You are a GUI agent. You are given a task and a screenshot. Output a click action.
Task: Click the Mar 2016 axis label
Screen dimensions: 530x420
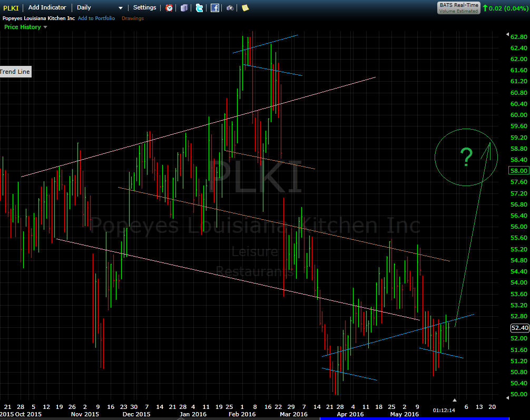coord(294,414)
